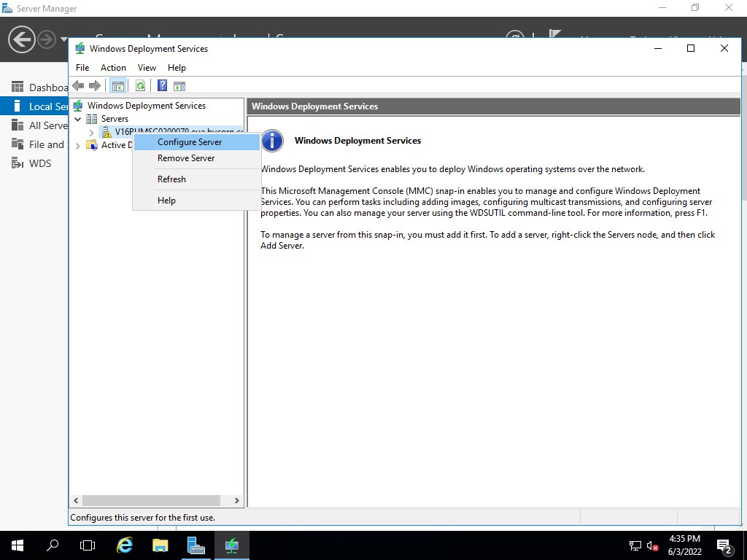This screenshot has width=747, height=560.
Task: Collapse the Servers tree node
Action: coord(78,119)
